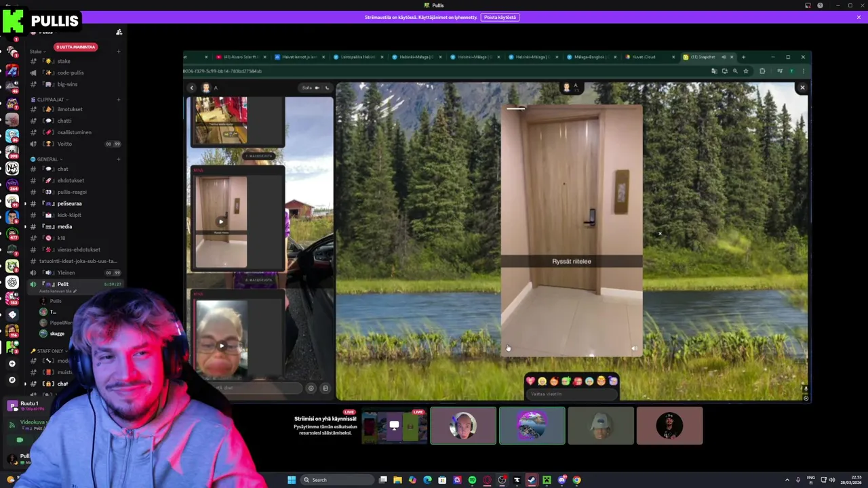This screenshot has height=488, width=868.
Task: Click the taskbar Search box
Action: click(338, 480)
